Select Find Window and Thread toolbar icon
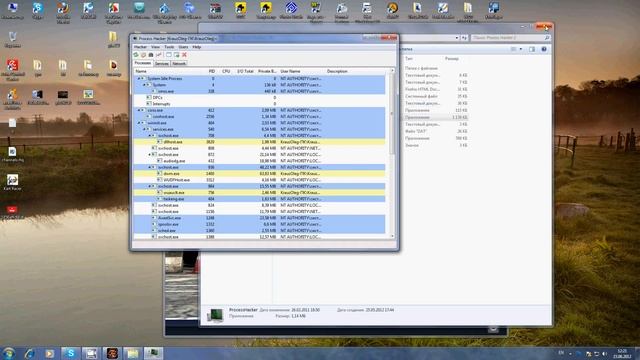 [176, 55]
